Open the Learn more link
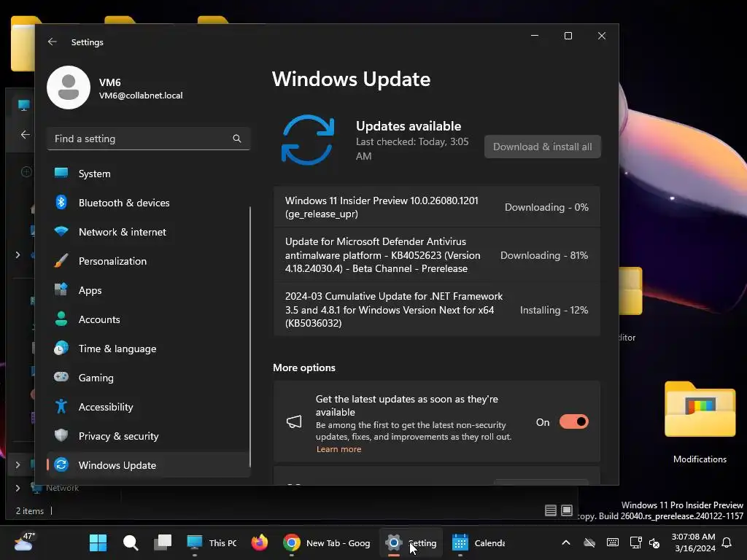Screen dimensions: 747x560 [x=338, y=449]
